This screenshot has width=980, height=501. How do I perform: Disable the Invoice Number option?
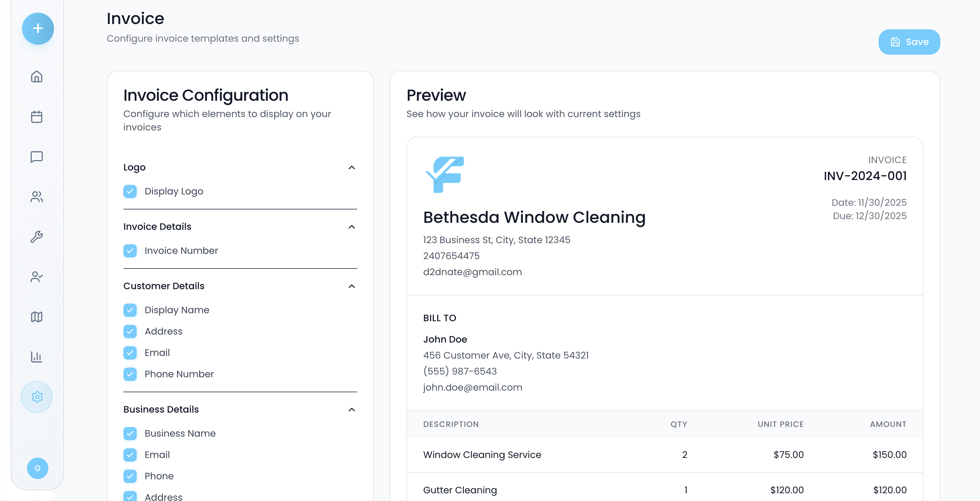coord(130,250)
